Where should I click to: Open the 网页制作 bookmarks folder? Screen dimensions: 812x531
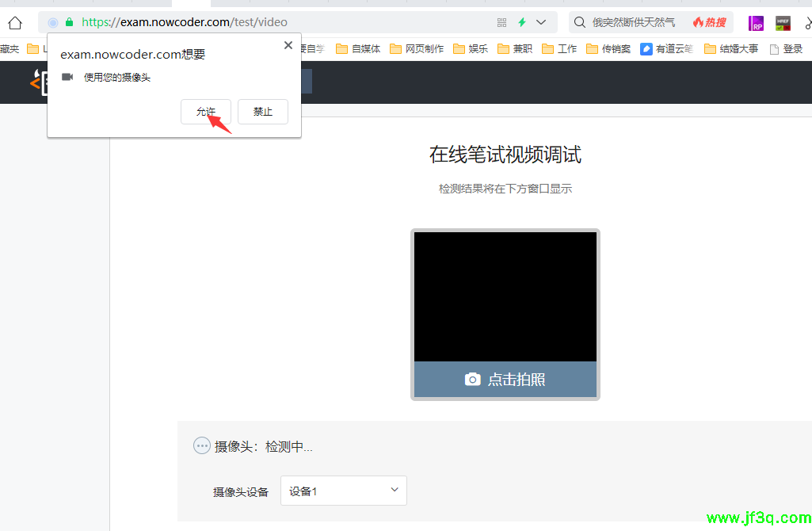417,49
